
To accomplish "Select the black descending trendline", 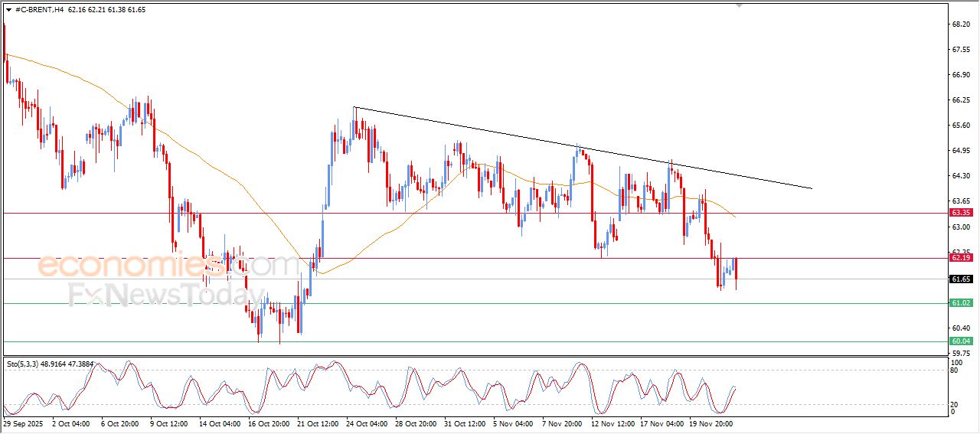I will point(582,146).
